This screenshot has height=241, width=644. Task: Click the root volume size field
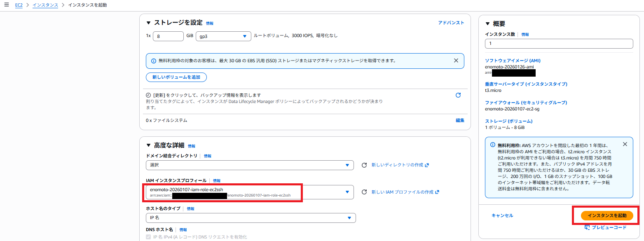168,36
